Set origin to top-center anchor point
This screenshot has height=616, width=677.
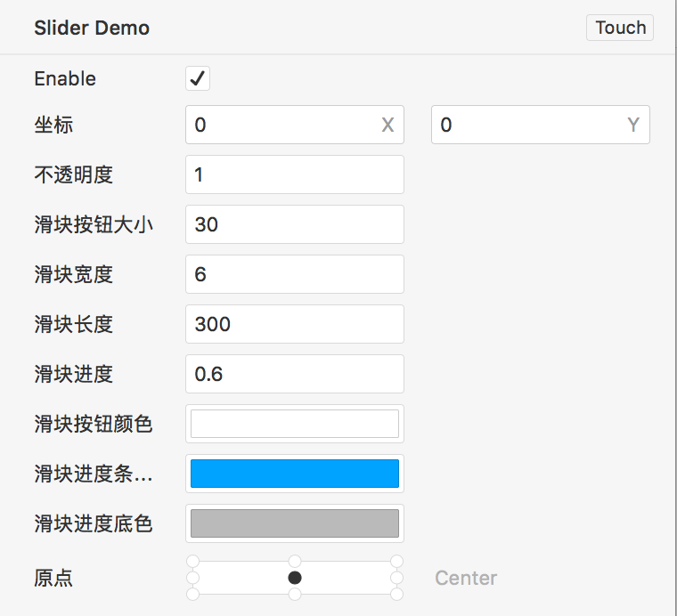(x=295, y=562)
